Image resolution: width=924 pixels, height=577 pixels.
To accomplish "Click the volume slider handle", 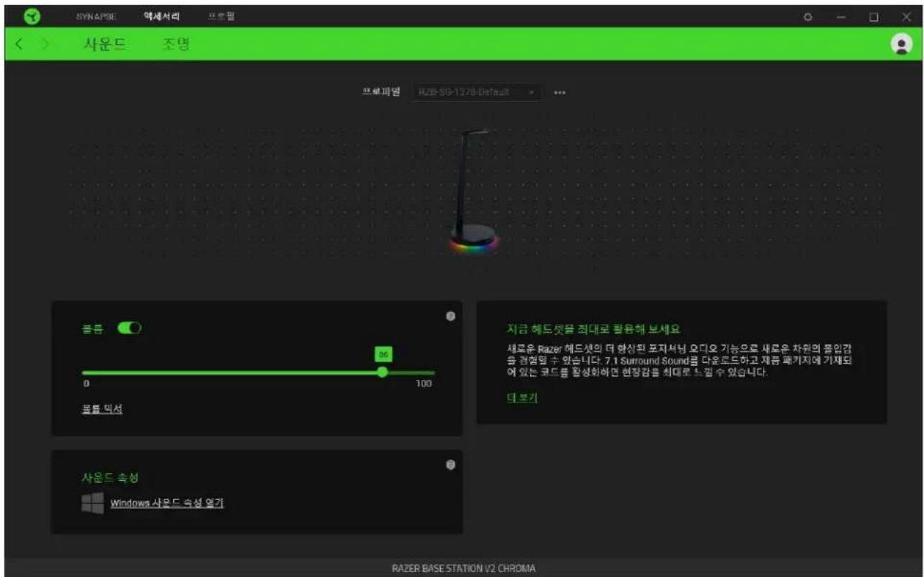I will [x=383, y=371].
